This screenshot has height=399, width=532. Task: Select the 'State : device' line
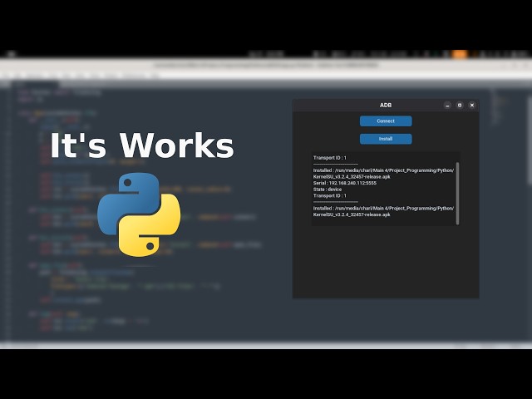(x=328, y=190)
